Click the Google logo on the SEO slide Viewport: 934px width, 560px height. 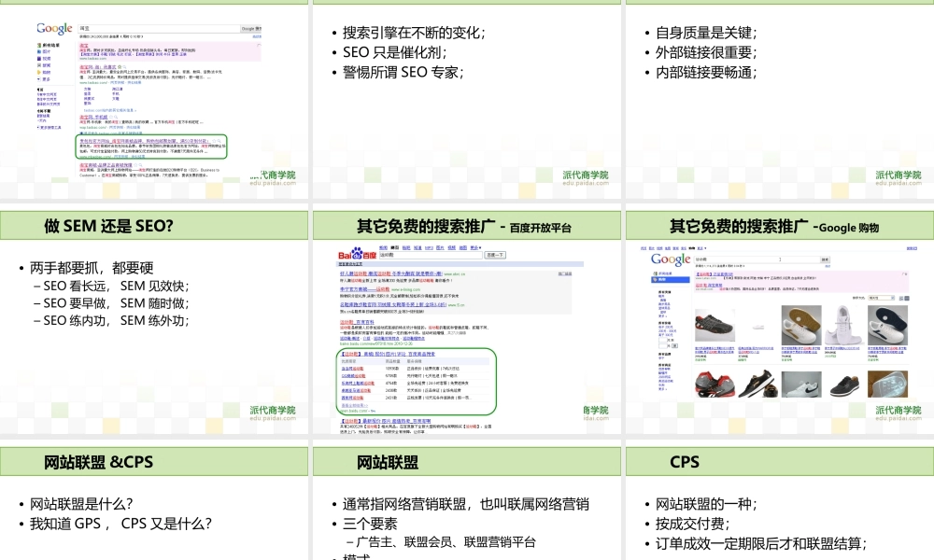pos(53,28)
